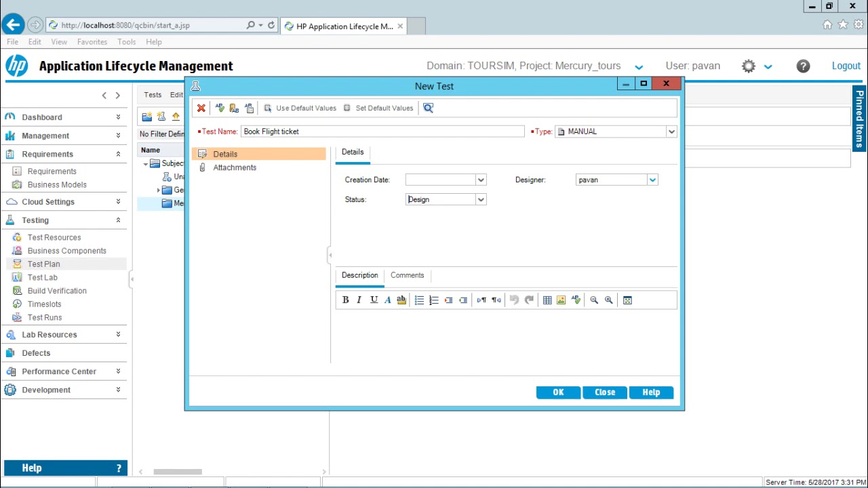Collapse the Testing sidebar section

(x=118, y=220)
